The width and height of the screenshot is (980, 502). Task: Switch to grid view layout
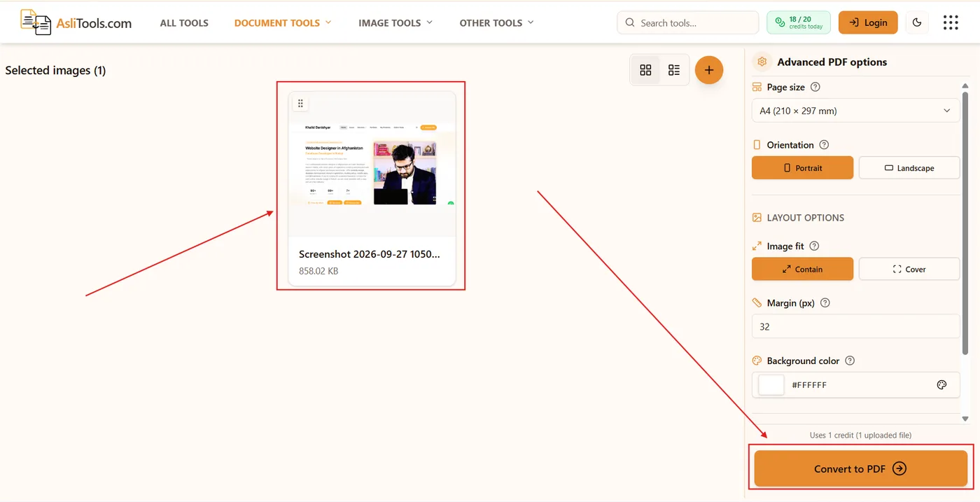coord(645,70)
